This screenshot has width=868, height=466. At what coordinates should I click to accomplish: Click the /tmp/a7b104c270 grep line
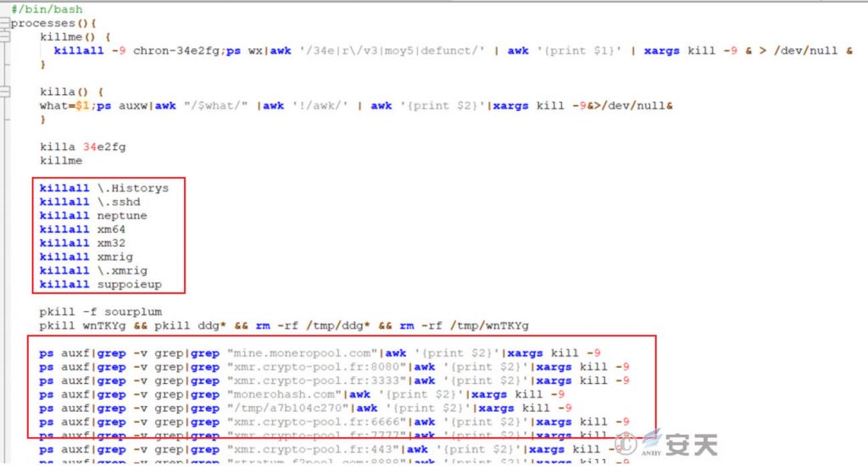coord(305,408)
